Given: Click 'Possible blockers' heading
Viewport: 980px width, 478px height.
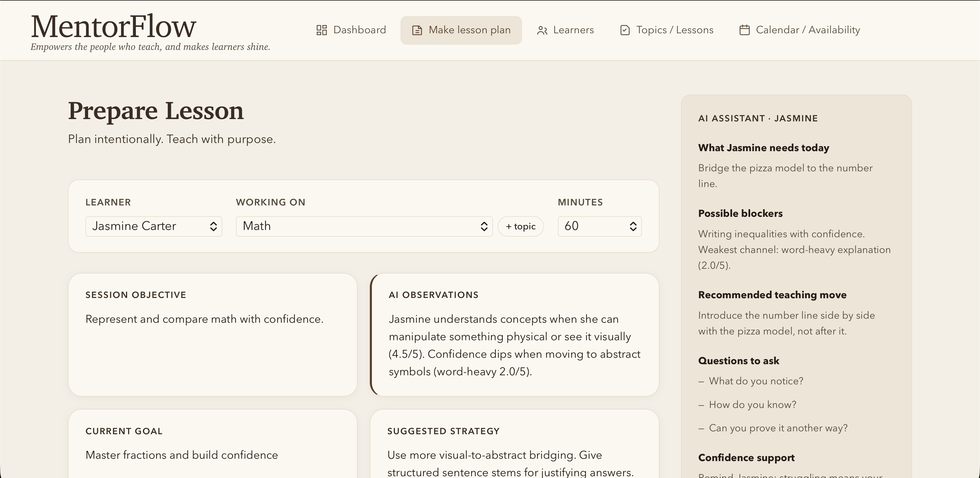Looking at the screenshot, I should pyautogui.click(x=740, y=214).
